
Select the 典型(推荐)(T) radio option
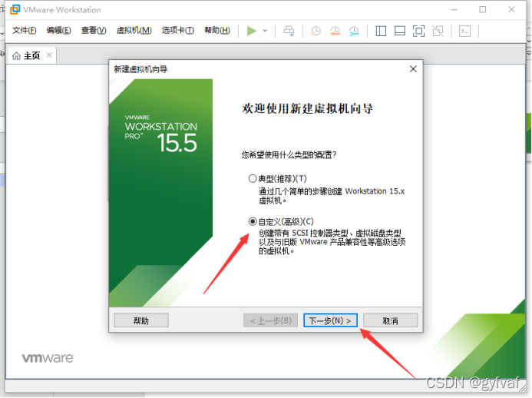point(253,178)
